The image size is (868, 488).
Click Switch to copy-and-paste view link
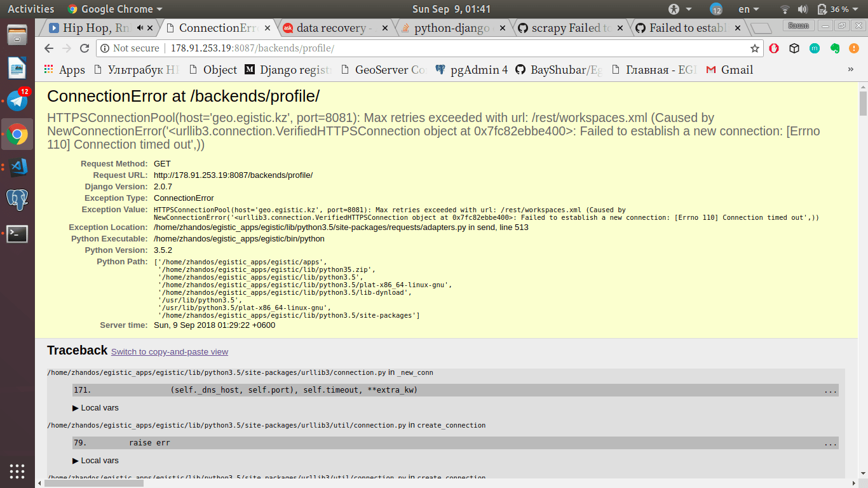[170, 351]
